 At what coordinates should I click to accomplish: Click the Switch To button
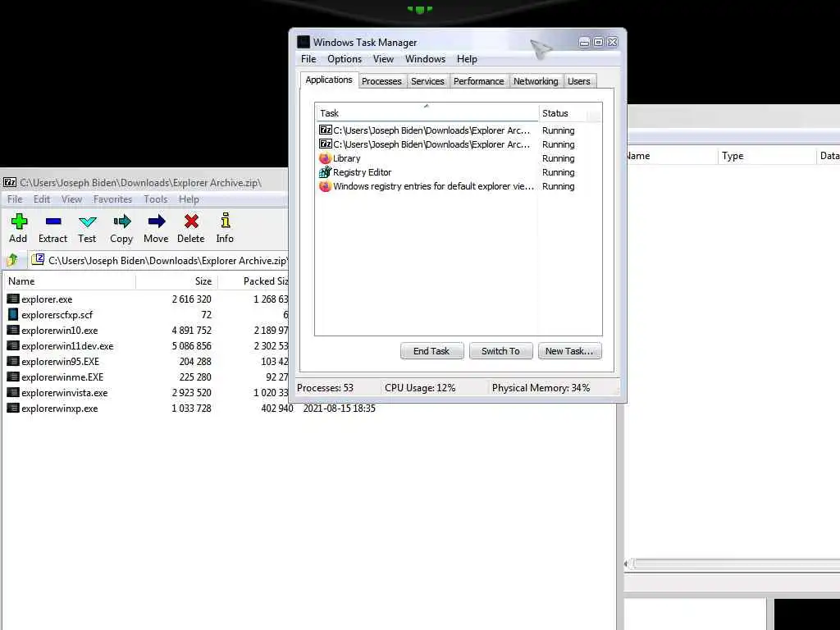[500, 351]
